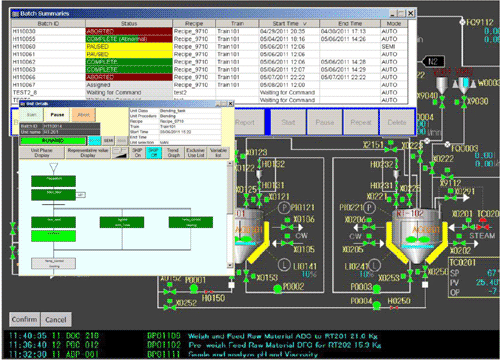The width and height of the screenshot is (500, 360).
Task: Click the TC0201 controller faceplate box
Action: (x=473, y=277)
